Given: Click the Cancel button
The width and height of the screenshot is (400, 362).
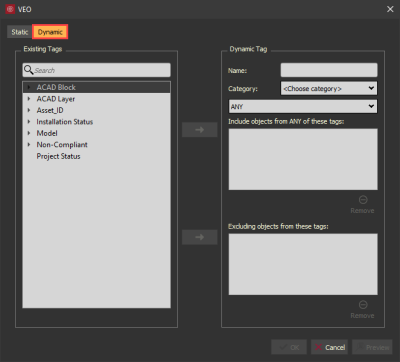Looking at the screenshot, I should [330, 347].
